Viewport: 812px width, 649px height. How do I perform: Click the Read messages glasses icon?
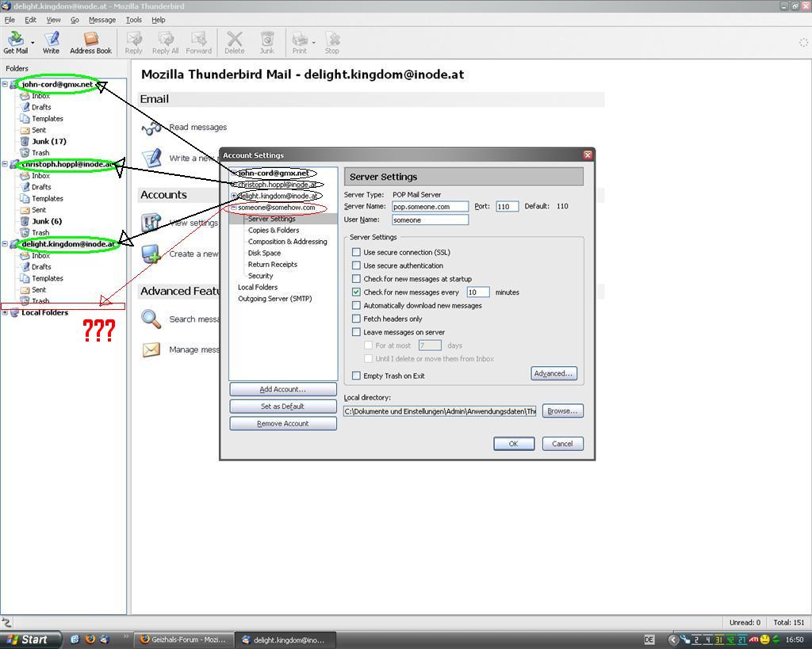(x=151, y=128)
